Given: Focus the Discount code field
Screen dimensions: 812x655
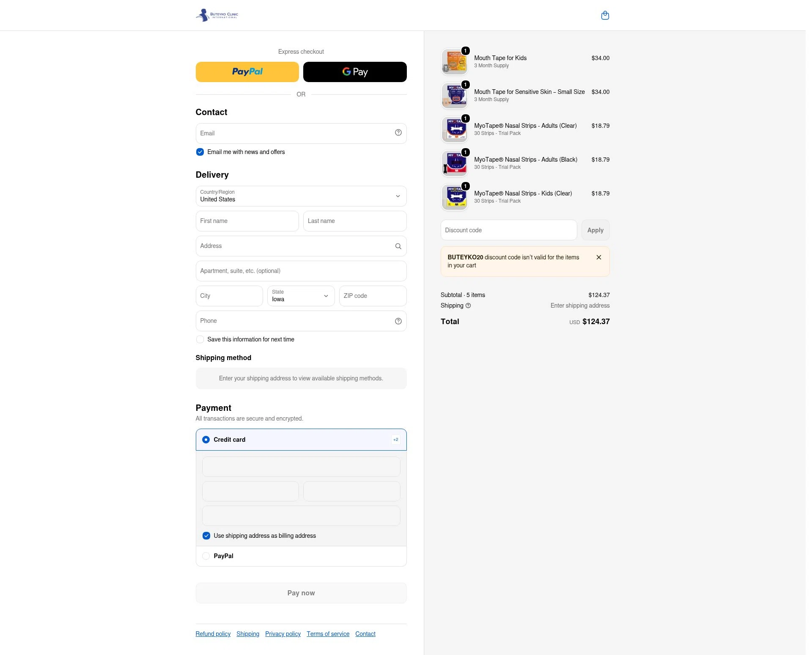Looking at the screenshot, I should (x=509, y=230).
